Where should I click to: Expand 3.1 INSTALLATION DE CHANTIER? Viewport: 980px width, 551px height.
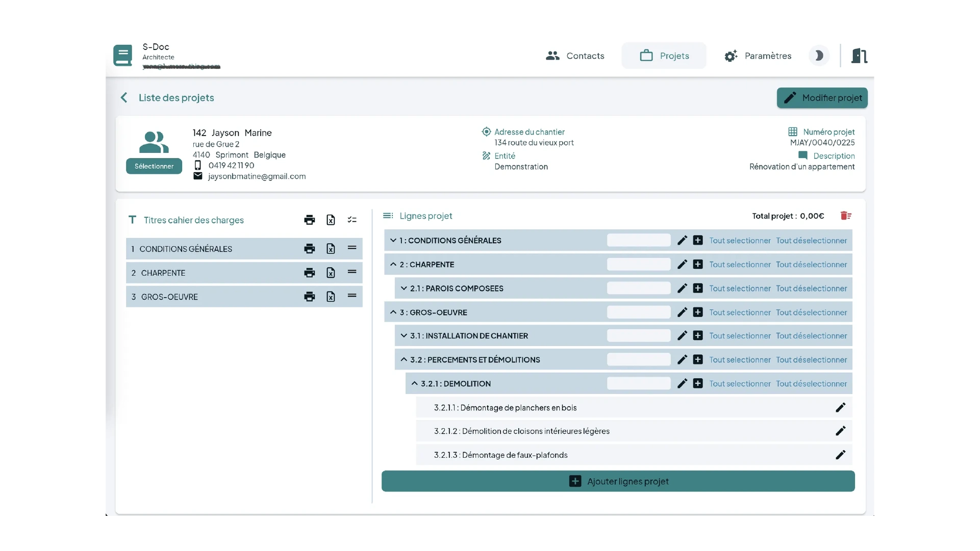pyautogui.click(x=404, y=336)
